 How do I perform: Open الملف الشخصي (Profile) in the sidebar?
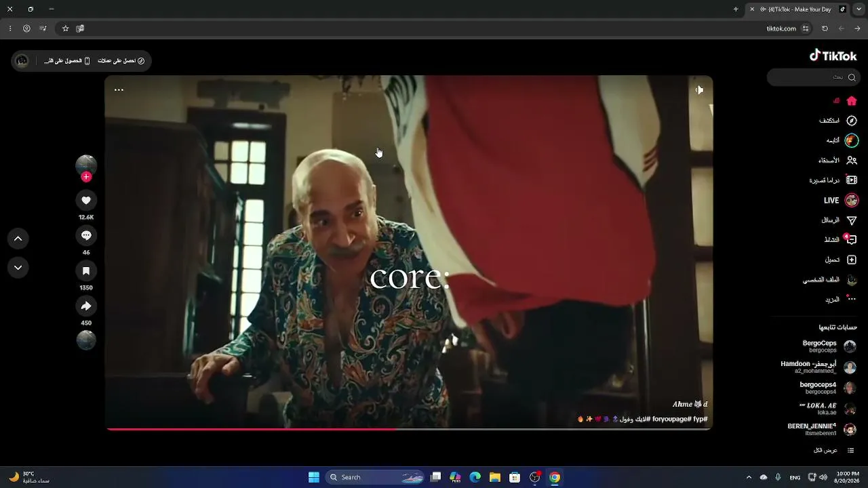[x=830, y=280]
